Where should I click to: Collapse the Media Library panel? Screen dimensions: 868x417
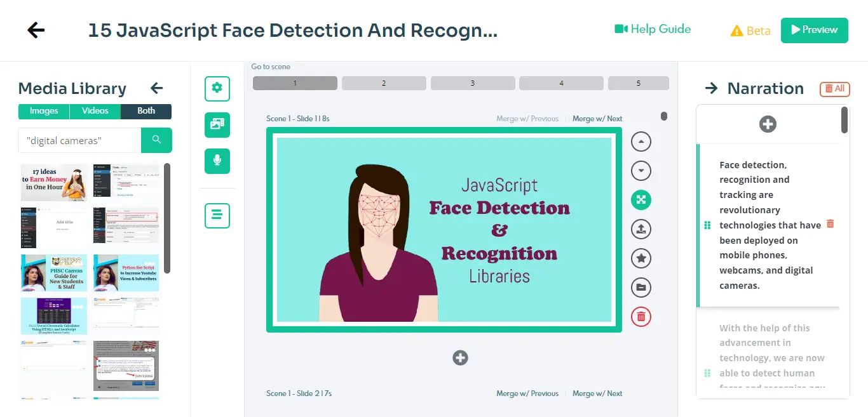click(156, 89)
